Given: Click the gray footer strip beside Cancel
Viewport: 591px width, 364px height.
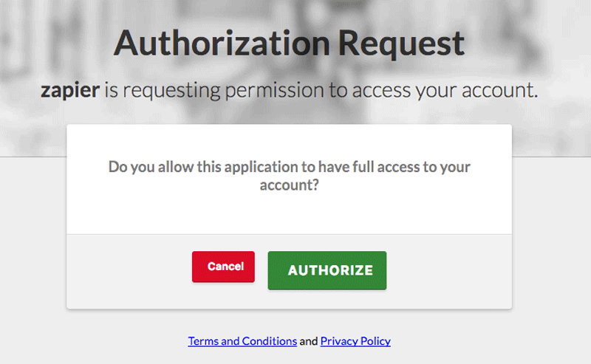Looking at the screenshot, I should click(x=128, y=271).
